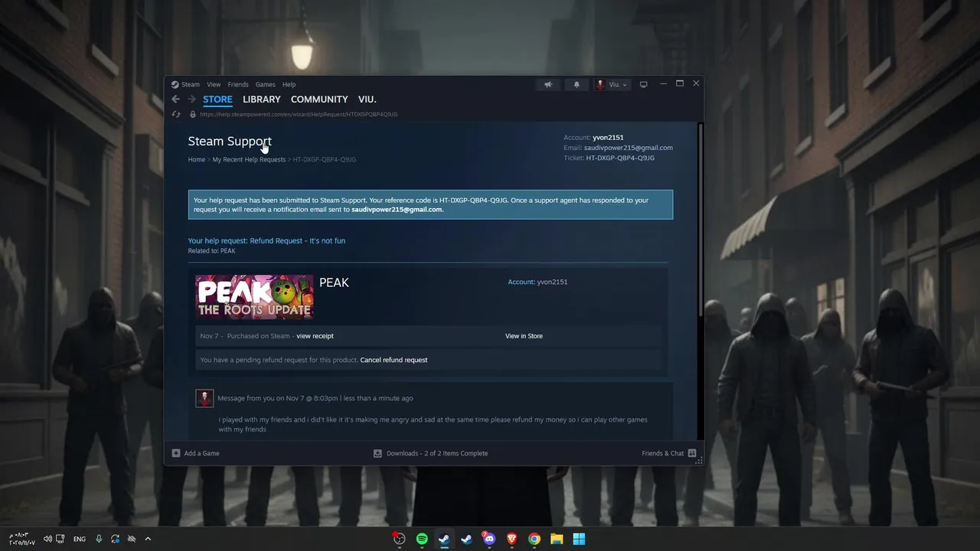This screenshot has width=980, height=551.
Task: Click the system tray microphone icon
Action: pos(99,539)
